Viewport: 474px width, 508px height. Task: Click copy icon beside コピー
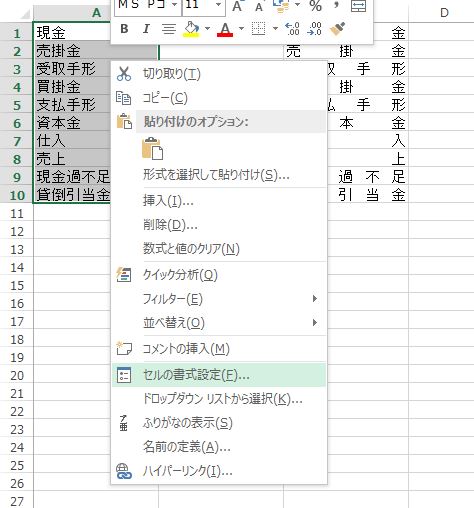pyautogui.click(x=124, y=98)
